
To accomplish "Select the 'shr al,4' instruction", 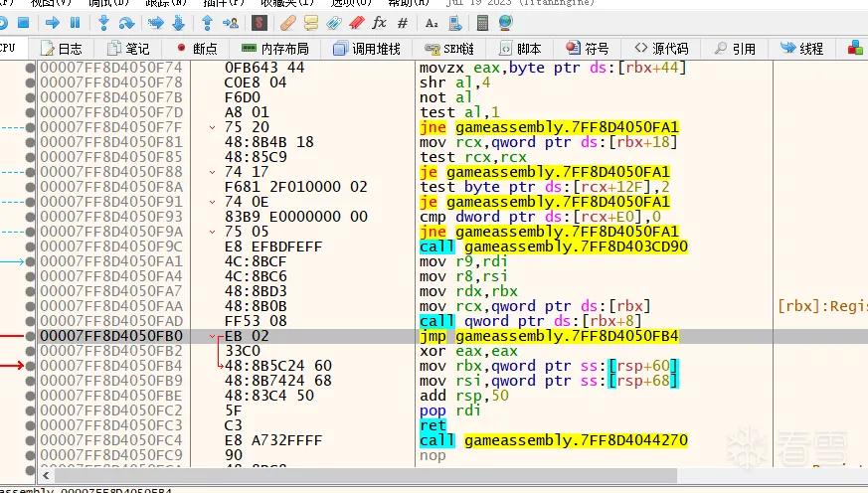I will point(454,82).
